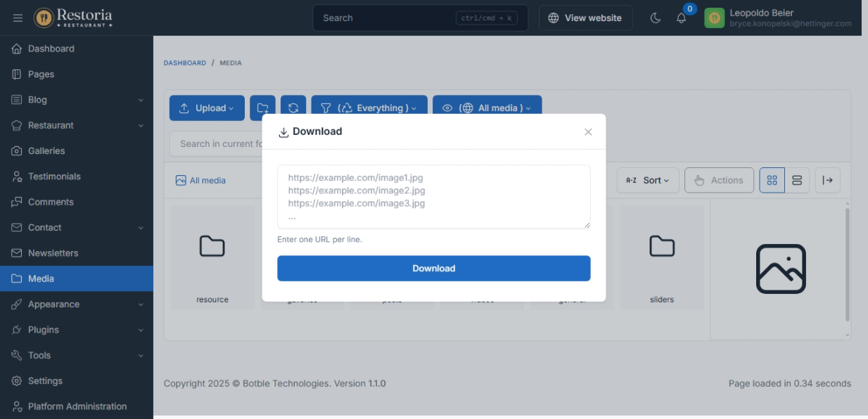Expand the Sort dropdown
Screen dimensions: 868x419
tap(648, 181)
